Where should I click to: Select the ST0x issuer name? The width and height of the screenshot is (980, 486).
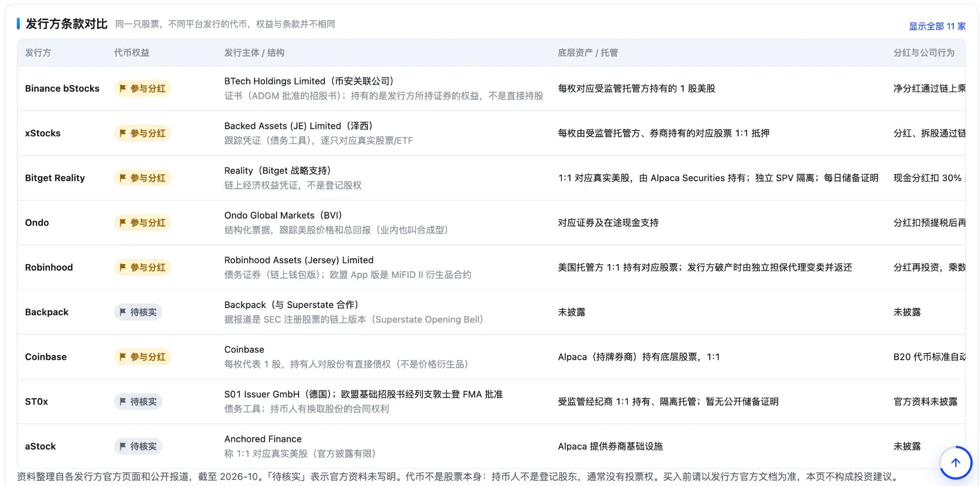36,401
